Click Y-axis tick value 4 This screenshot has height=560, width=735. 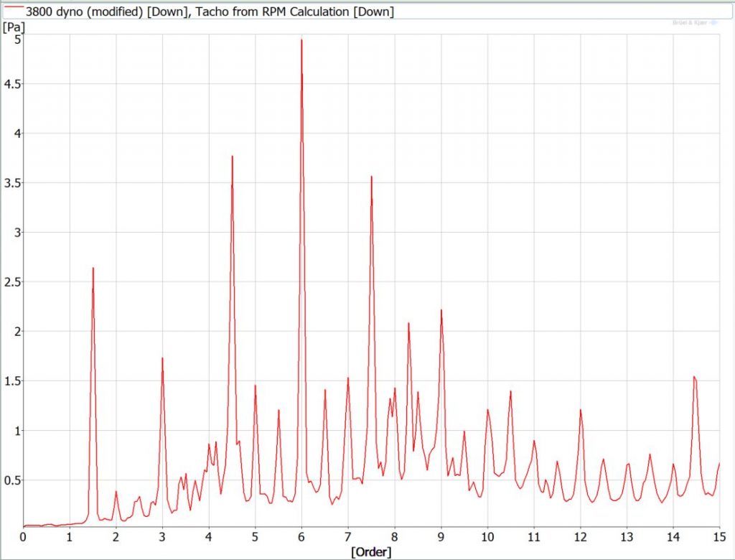17,134
